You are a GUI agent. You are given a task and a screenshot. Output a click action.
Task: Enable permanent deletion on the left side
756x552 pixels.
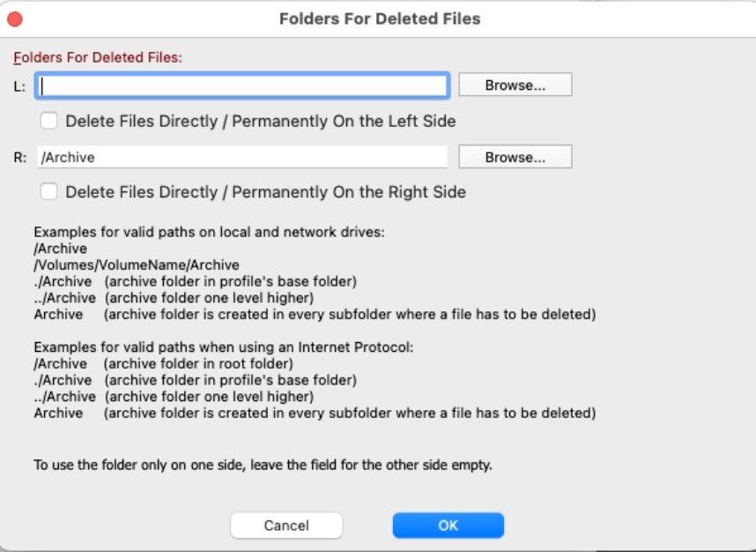[50, 120]
